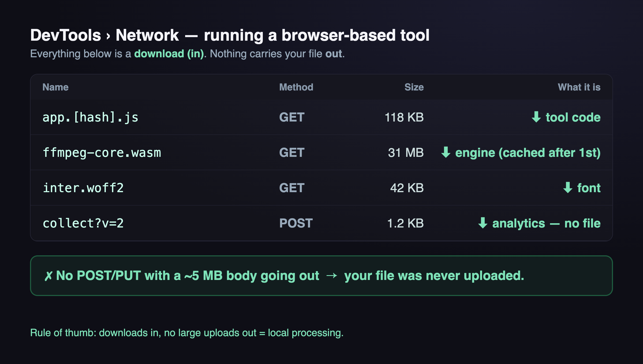Click the download arrow beside "tool code"
Image resolution: width=643 pixels, height=364 pixels.
(536, 117)
